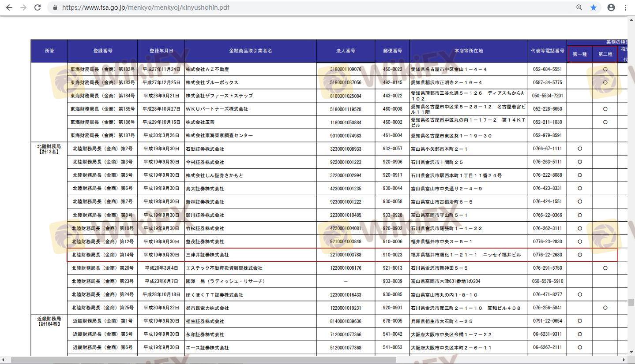This screenshot has width=635, height=364.
Task: Click the blue bookmark star
Action: point(594,7)
